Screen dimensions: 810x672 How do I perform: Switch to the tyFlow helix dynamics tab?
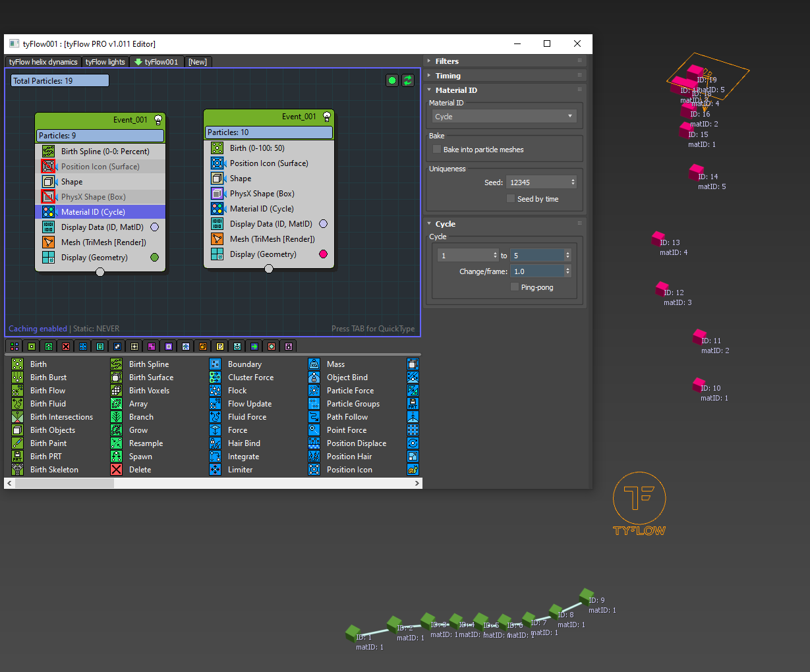tap(43, 62)
